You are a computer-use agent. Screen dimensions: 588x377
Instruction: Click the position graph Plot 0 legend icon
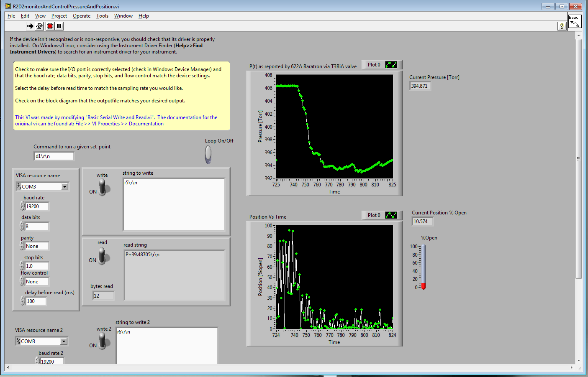point(391,215)
